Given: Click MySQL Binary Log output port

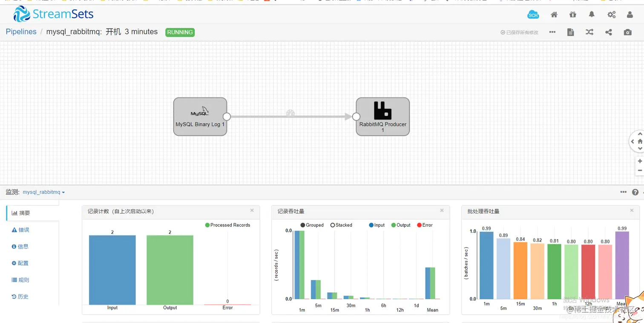Looking at the screenshot, I should click(x=227, y=116).
